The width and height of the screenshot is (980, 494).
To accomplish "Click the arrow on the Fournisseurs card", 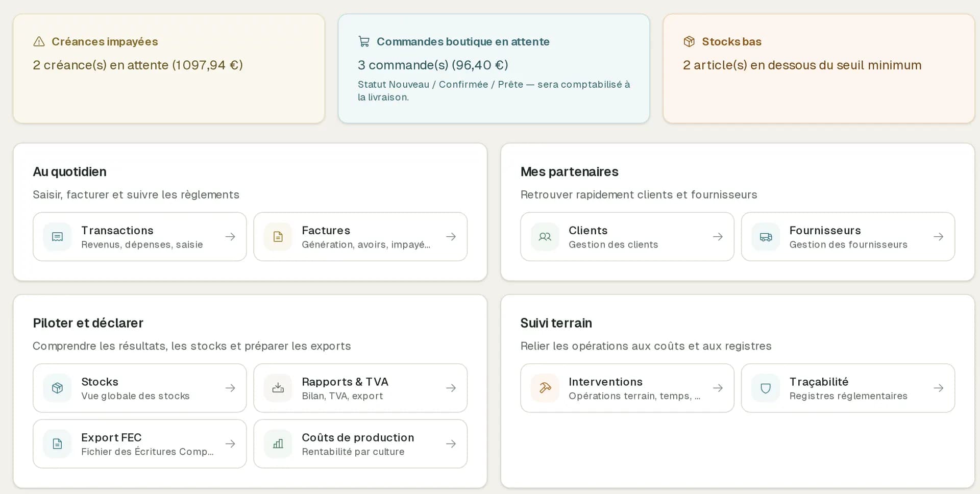I will click(x=938, y=237).
